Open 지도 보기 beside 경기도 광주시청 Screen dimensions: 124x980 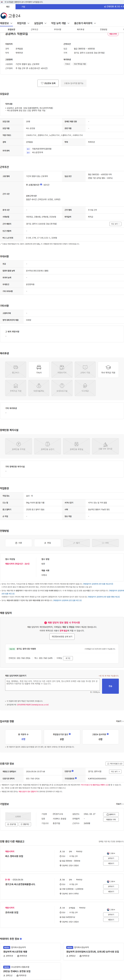(115, 772)
